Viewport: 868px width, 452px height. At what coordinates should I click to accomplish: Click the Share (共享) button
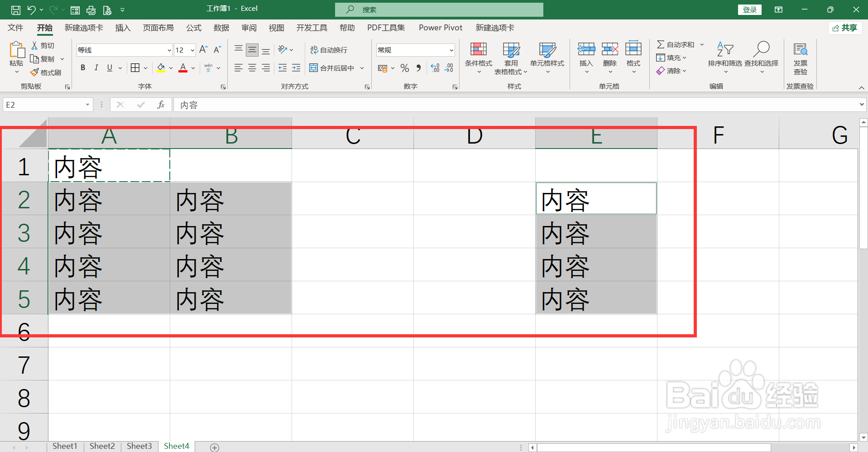coord(845,28)
